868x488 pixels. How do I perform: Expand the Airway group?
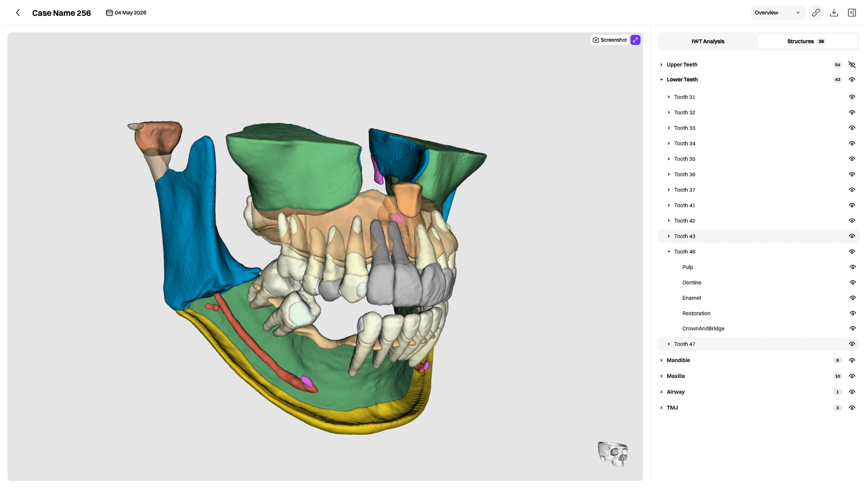(661, 392)
